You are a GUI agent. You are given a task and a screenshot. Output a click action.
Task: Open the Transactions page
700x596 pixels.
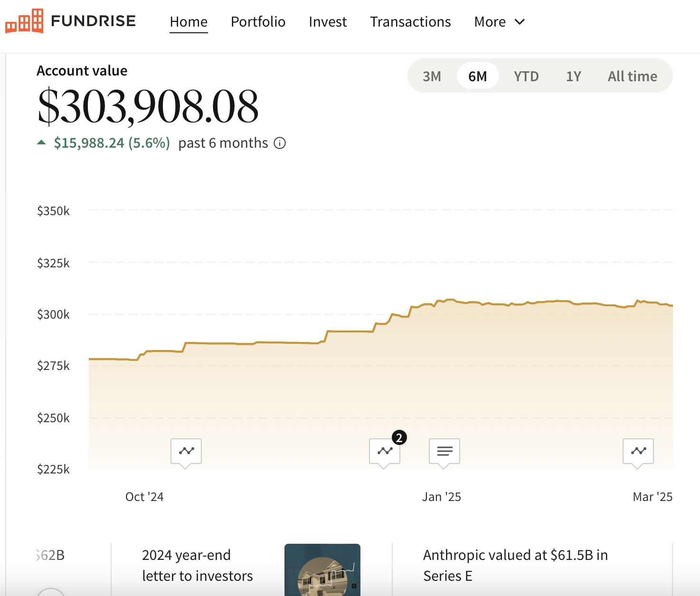(410, 22)
